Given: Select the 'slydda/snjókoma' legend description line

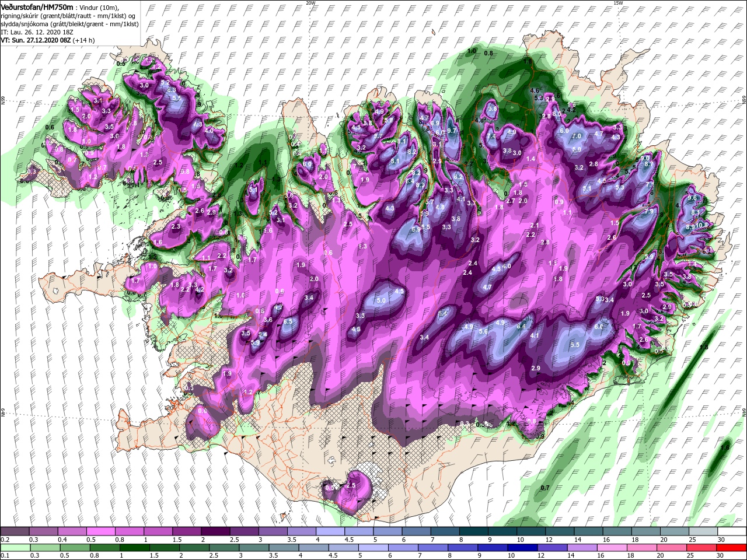Looking at the screenshot, I should tap(69, 24).
